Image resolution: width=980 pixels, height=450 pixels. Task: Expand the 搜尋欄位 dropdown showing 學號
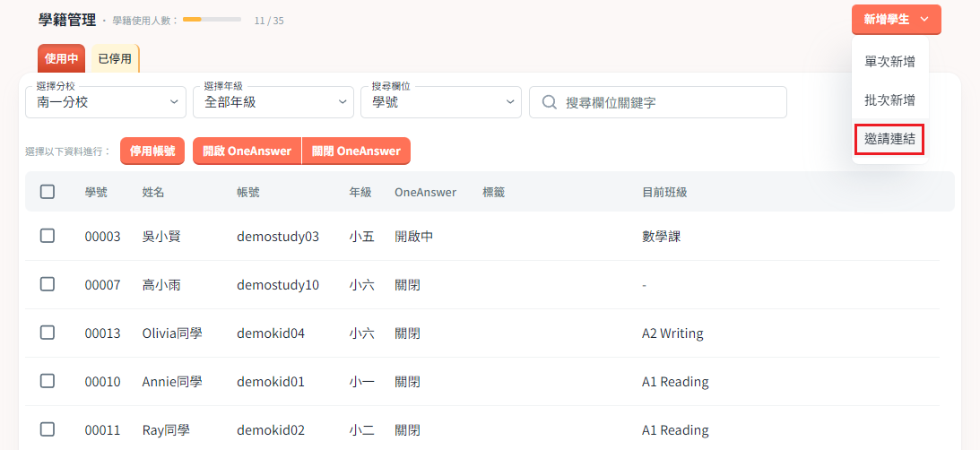(440, 102)
